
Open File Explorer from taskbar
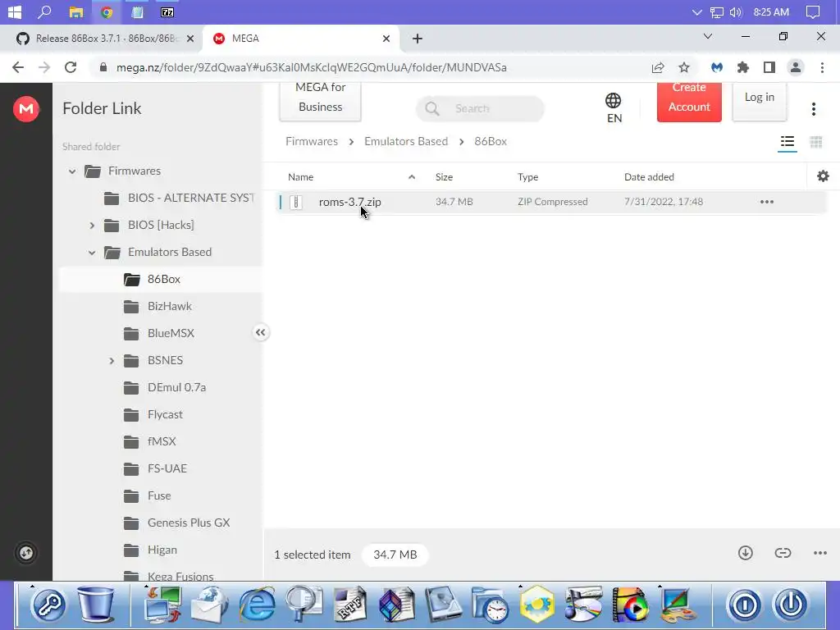coord(76,11)
